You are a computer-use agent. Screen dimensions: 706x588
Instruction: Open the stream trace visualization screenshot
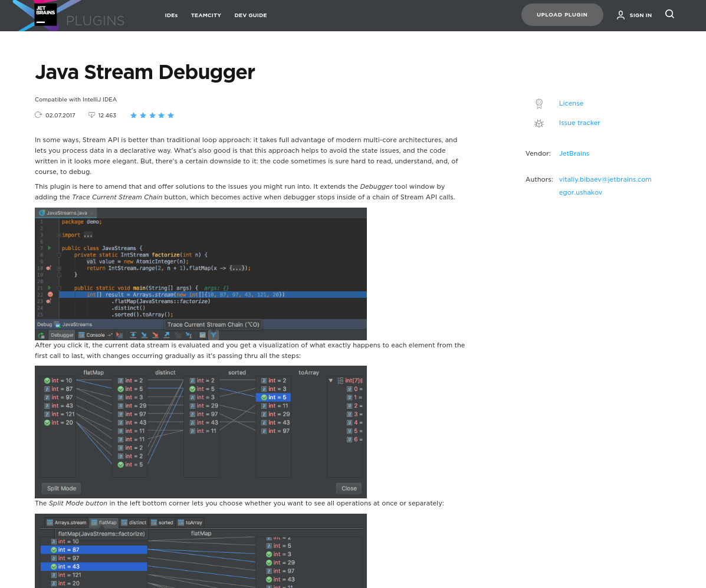click(201, 432)
